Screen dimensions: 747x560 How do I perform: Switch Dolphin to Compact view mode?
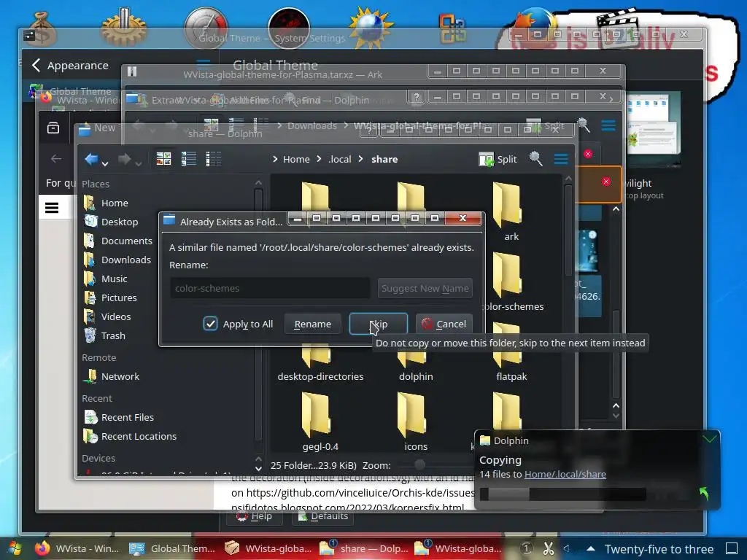pyautogui.click(x=189, y=159)
